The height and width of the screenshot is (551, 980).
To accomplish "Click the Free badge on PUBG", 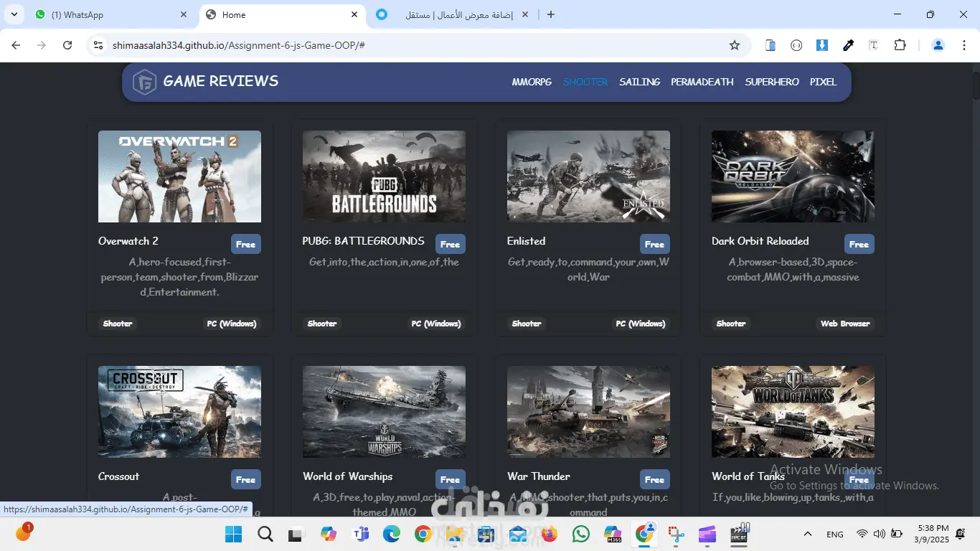I will tap(451, 244).
